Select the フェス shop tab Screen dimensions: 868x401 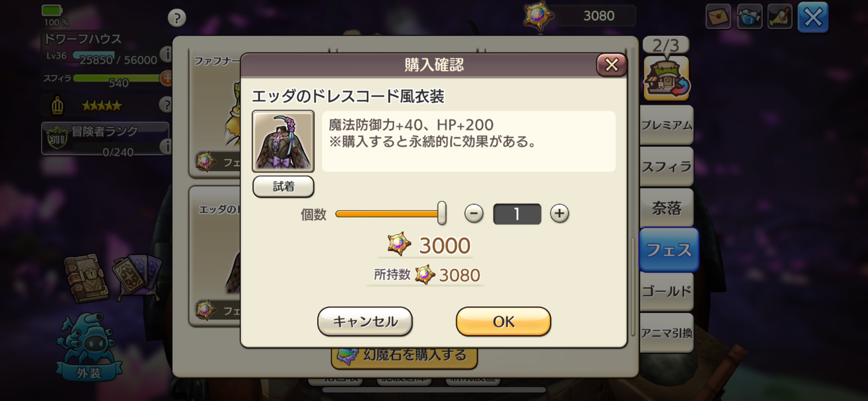click(669, 250)
